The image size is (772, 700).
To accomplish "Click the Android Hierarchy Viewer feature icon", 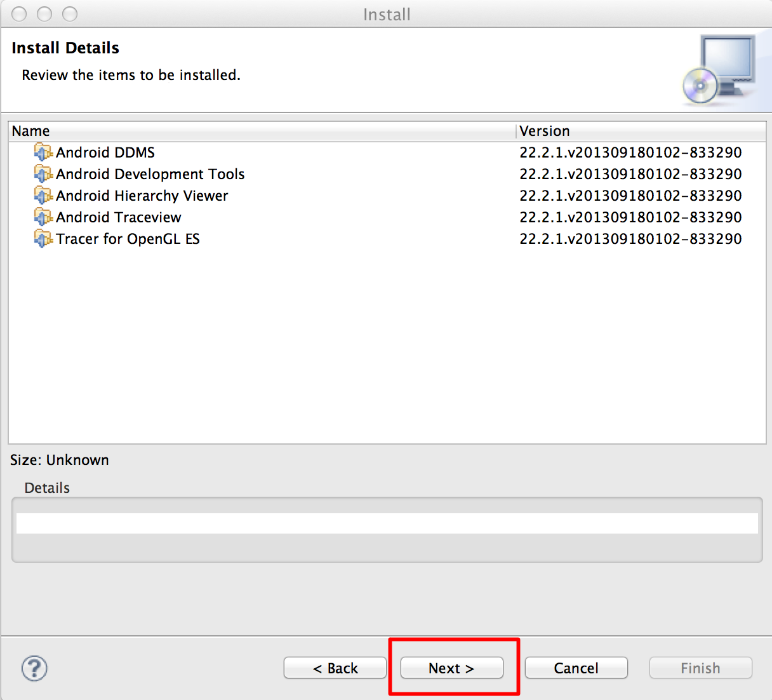I will pos(43,196).
